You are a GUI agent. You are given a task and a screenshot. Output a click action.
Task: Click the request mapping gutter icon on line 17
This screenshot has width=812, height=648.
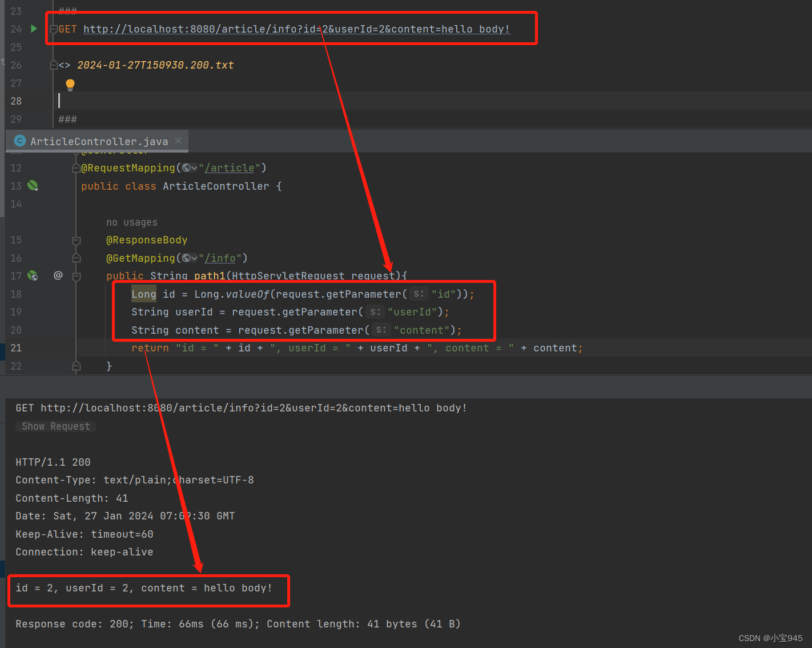pyautogui.click(x=33, y=276)
